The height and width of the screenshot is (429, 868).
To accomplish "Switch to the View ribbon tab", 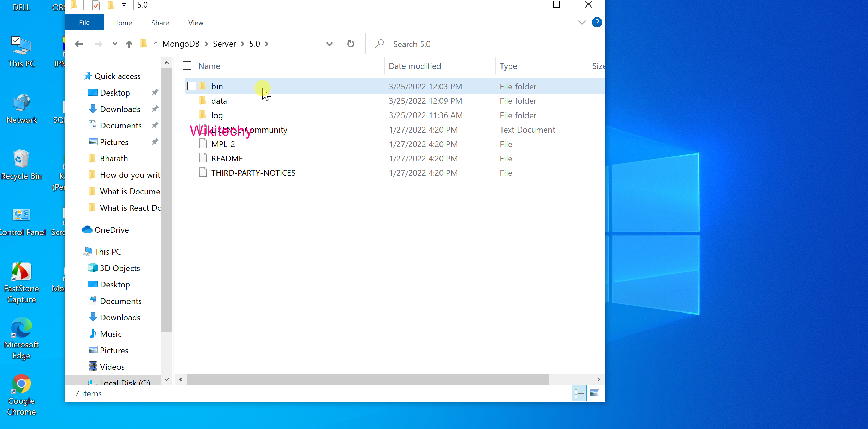I will [x=196, y=23].
